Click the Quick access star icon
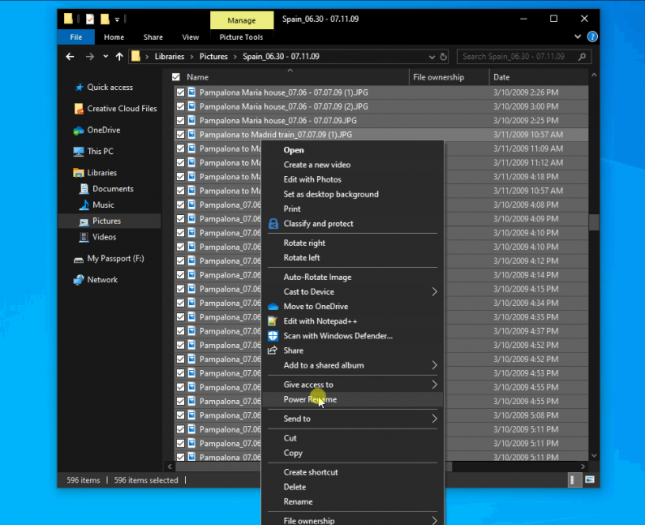The height and width of the screenshot is (525, 645). [79, 87]
